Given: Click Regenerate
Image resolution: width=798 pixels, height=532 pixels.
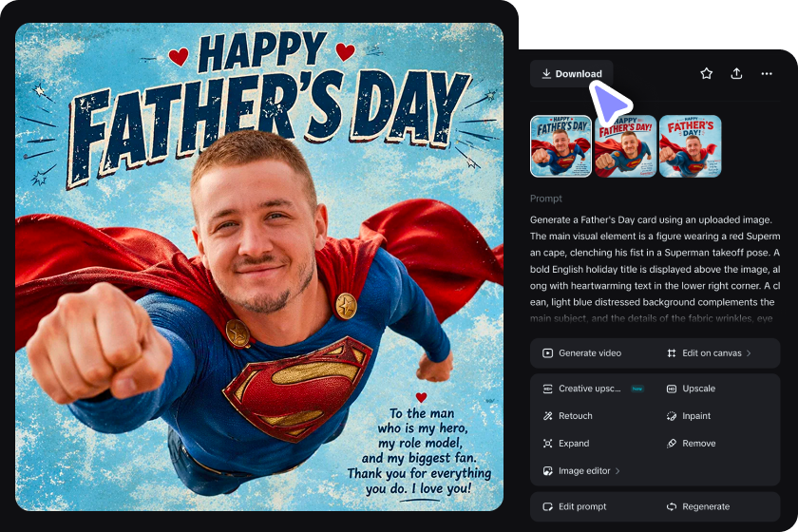Looking at the screenshot, I should pos(698,506).
